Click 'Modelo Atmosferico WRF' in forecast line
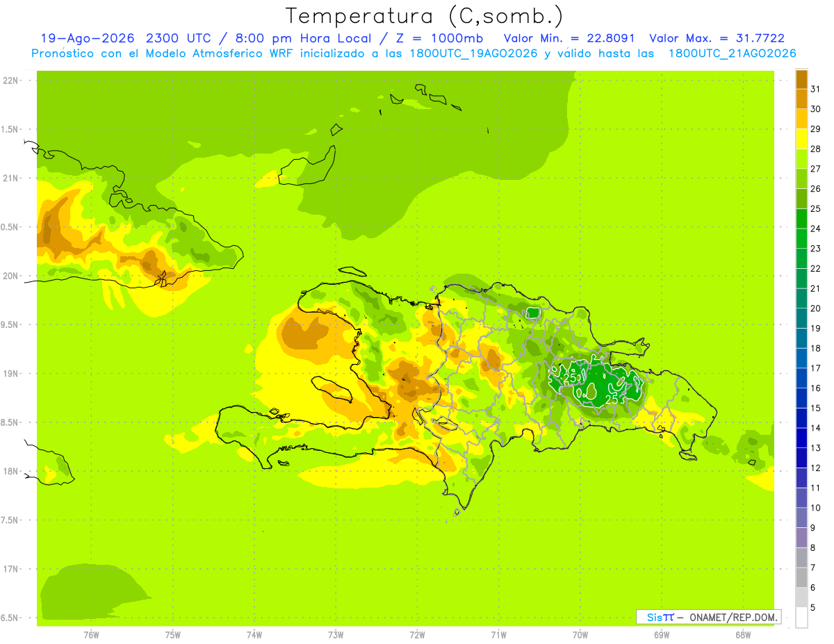 click(x=219, y=53)
